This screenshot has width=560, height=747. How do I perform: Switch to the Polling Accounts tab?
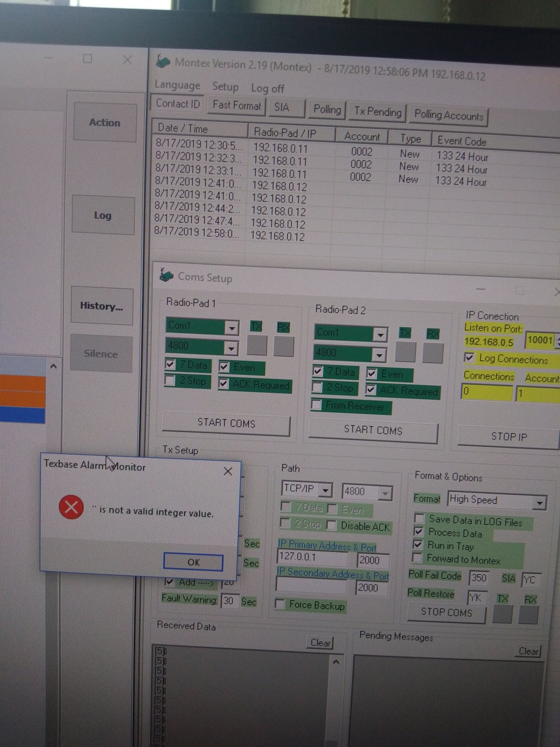click(x=449, y=116)
